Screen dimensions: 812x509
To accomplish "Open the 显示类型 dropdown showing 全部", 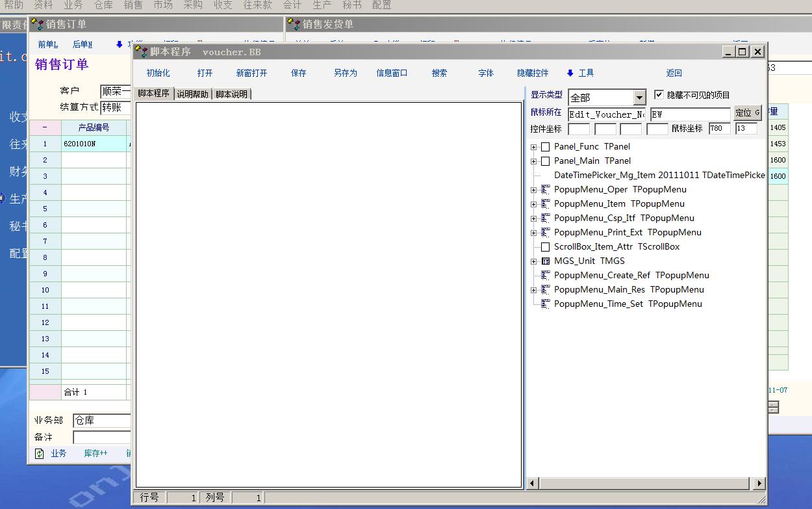I will [639, 98].
